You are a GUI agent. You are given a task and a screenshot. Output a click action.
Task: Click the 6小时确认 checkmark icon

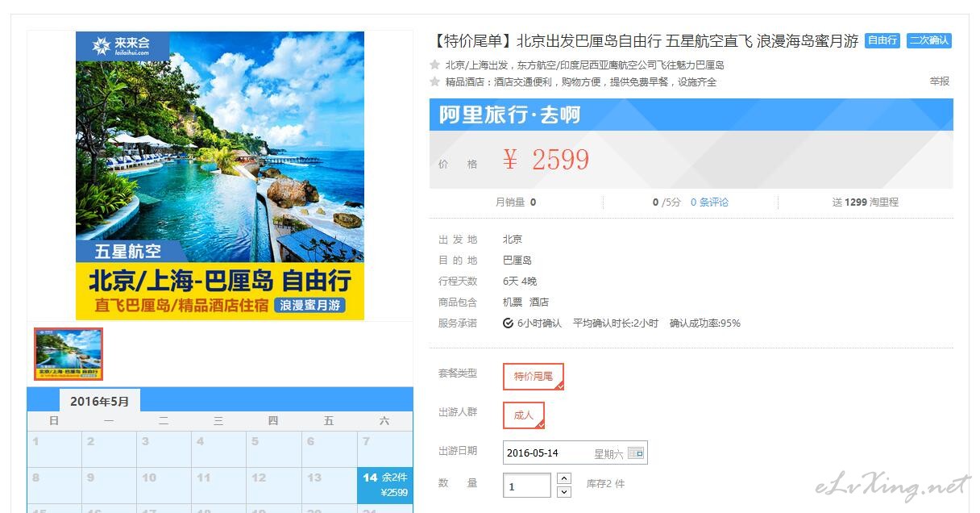point(508,323)
